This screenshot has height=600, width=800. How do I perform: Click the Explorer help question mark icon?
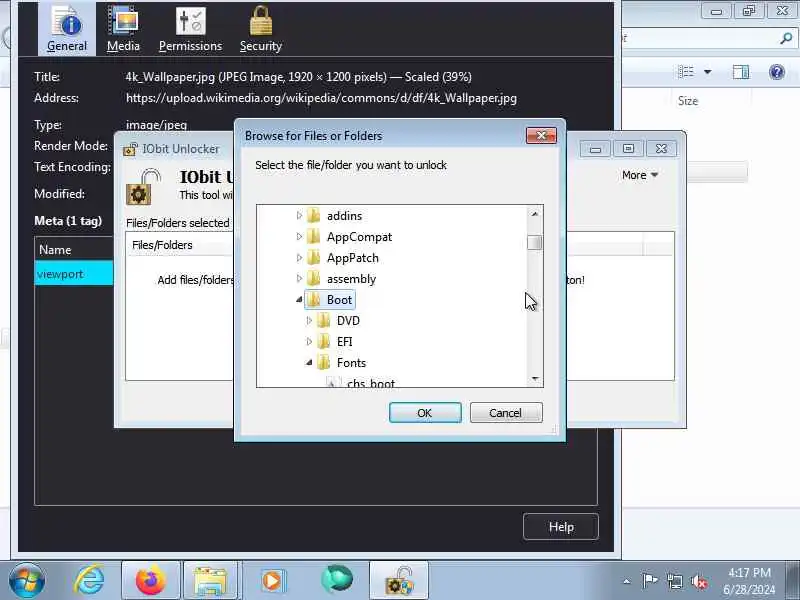[777, 72]
